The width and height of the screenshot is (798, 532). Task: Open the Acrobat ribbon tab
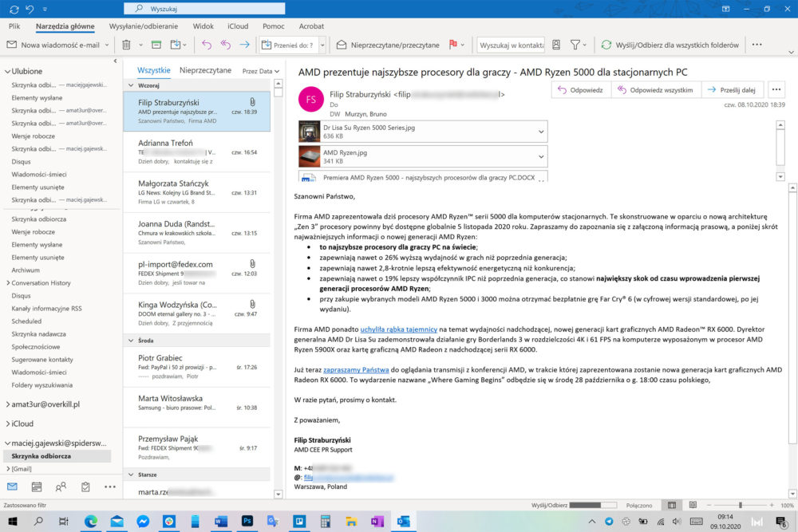coord(311,26)
